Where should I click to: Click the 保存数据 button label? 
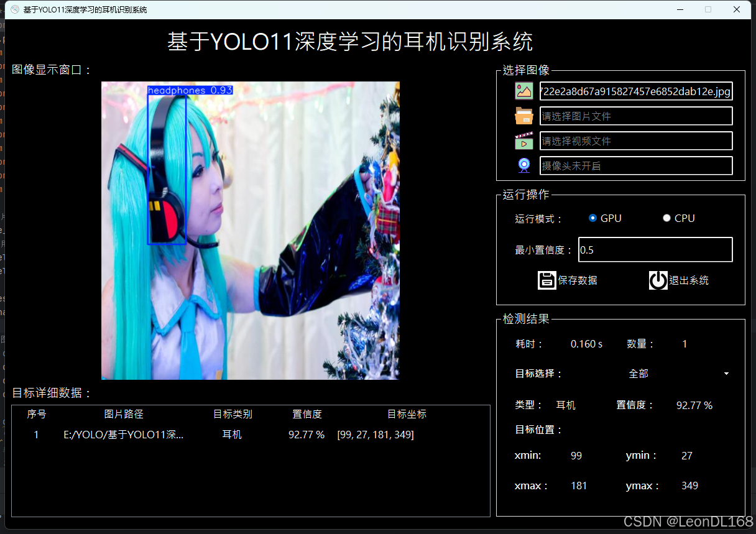578,280
